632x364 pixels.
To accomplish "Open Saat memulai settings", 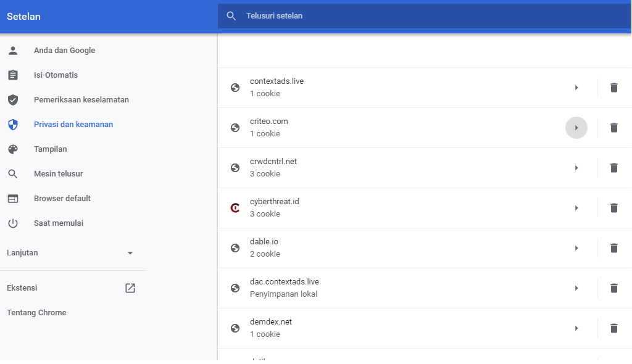I will (59, 223).
